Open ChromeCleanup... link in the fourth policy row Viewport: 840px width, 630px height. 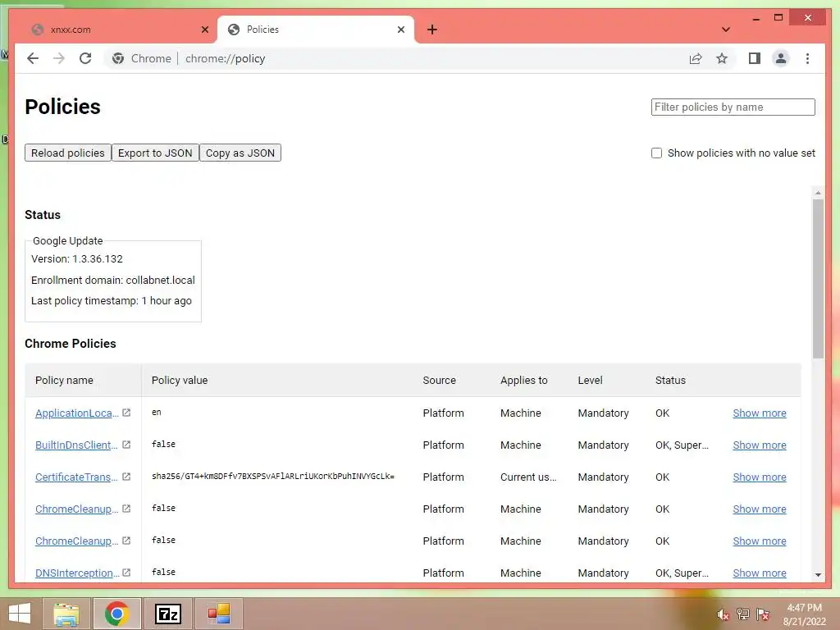point(76,509)
